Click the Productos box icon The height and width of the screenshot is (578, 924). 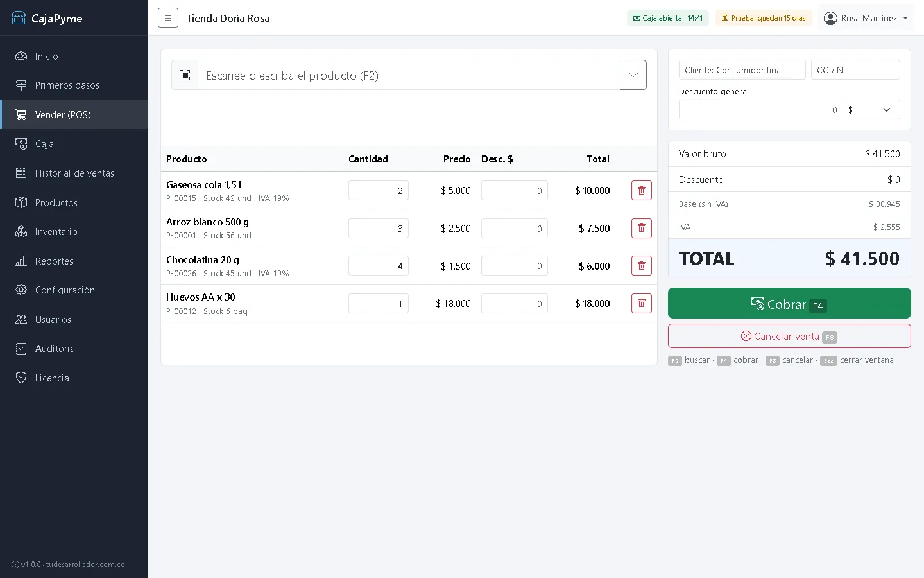pos(21,202)
